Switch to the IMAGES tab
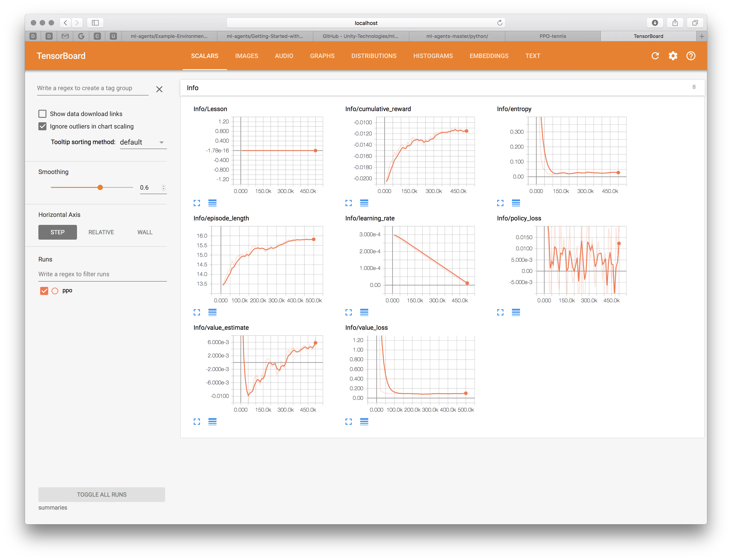Viewport: 732px width, 560px height. (246, 56)
